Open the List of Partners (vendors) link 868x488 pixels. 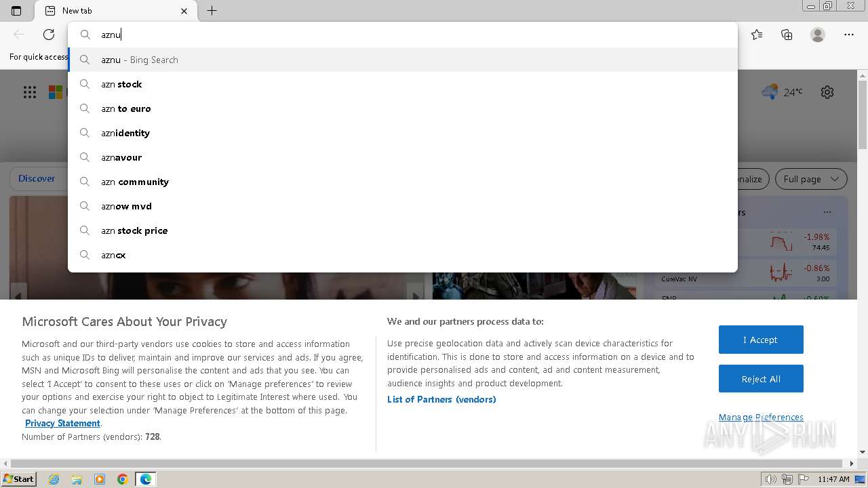(x=441, y=399)
